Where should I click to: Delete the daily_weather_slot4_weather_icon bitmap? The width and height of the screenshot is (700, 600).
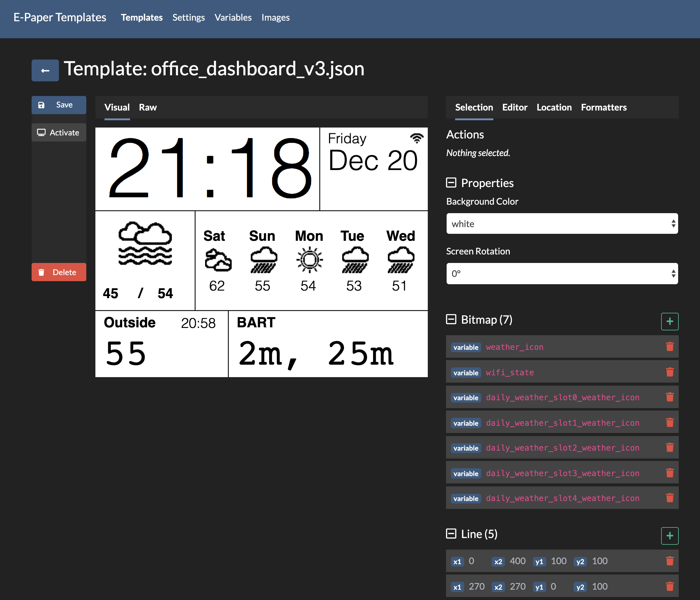point(669,498)
